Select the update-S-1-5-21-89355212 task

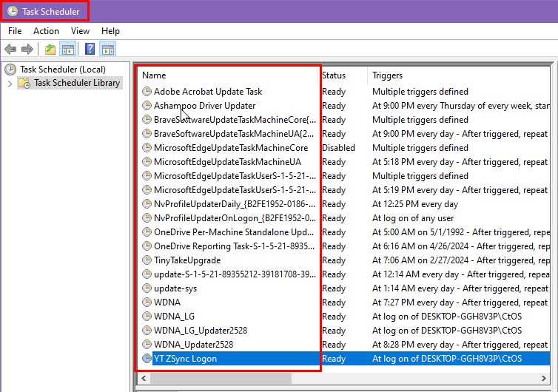pos(235,274)
